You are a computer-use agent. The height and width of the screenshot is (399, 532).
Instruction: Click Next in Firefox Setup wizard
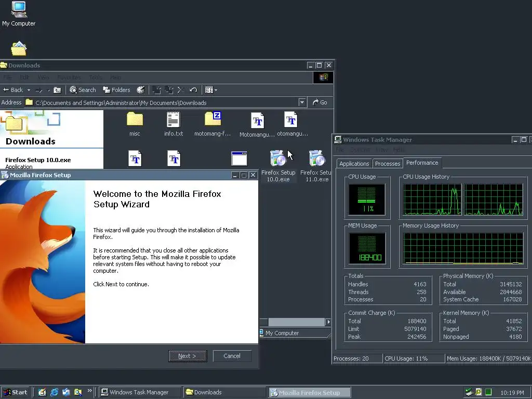point(188,356)
